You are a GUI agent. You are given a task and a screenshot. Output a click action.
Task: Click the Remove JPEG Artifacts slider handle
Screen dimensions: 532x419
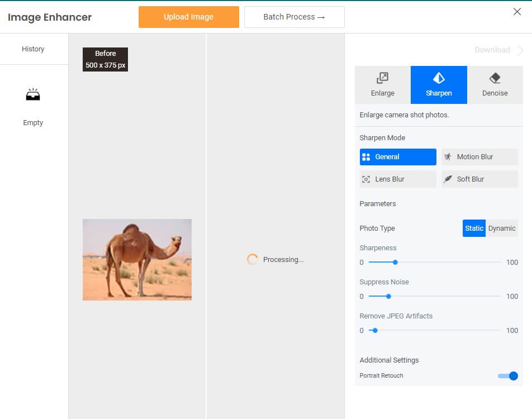(375, 330)
